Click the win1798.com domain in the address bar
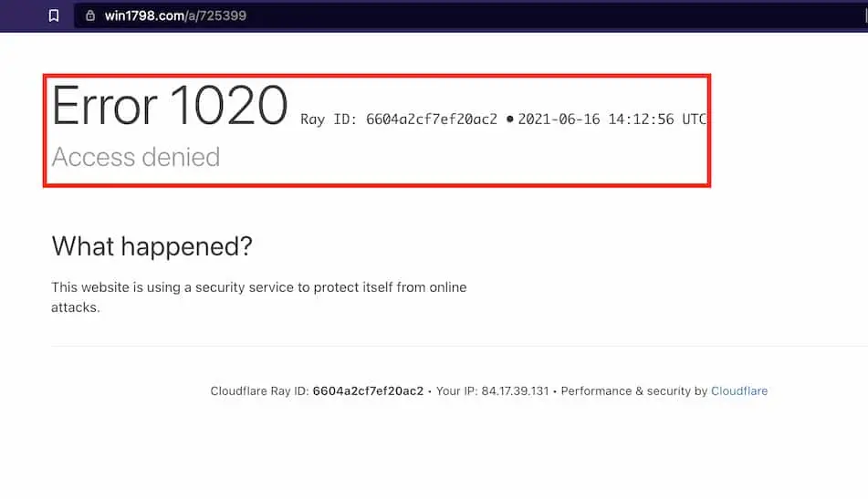The width and height of the screenshot is (868, 499). (x=145, y=16)
